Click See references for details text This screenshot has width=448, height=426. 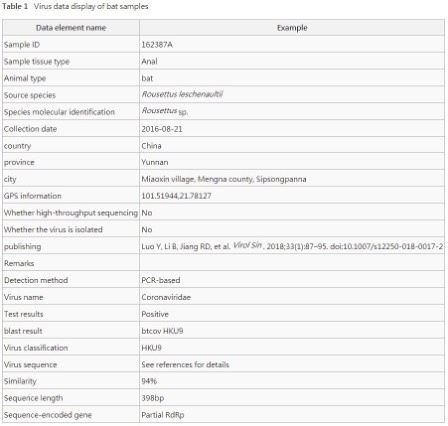click(185, 365)
